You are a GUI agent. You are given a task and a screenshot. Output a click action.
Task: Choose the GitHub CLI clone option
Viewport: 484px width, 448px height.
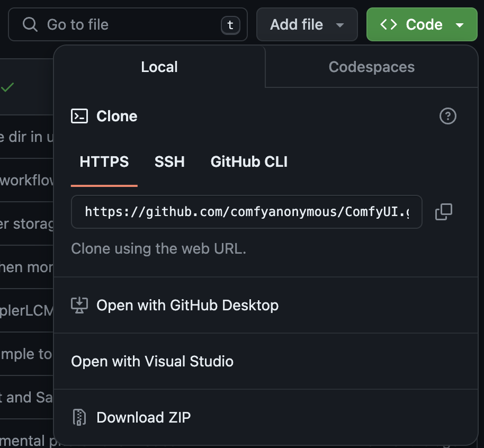tap(249, 162)
